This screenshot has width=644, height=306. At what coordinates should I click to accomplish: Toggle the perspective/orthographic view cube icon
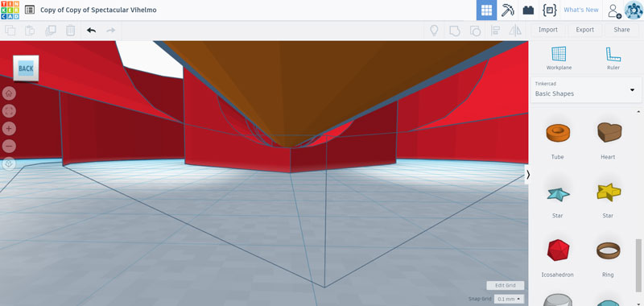tap(9, 164)
